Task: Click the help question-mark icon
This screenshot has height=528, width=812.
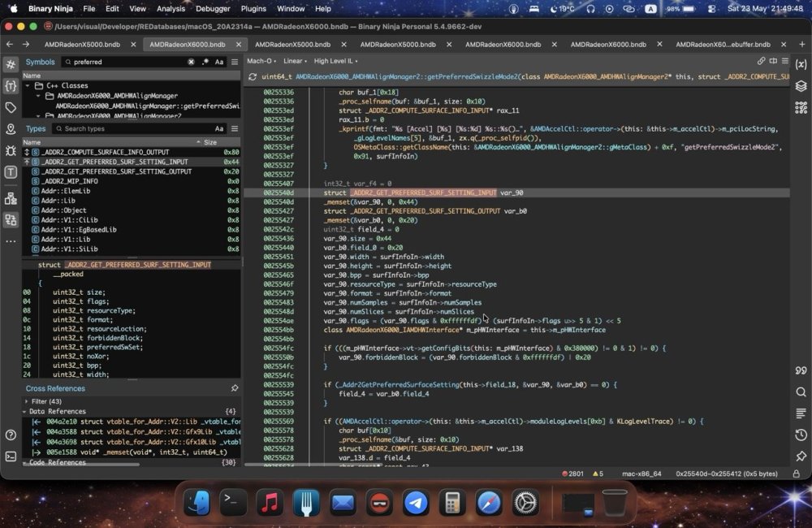Action: coord(11,435)
